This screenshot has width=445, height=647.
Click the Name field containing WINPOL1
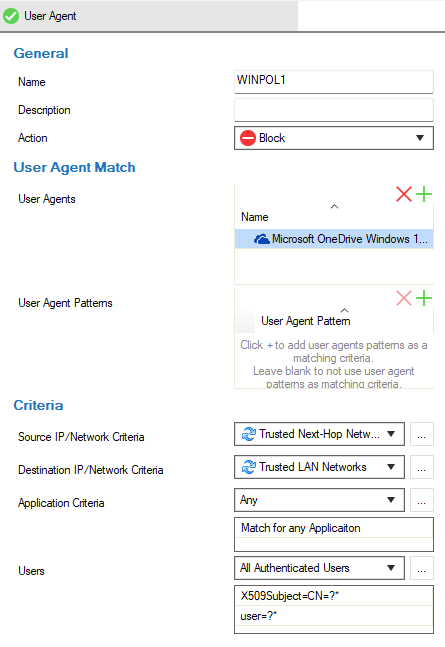[x=334, y=81]
